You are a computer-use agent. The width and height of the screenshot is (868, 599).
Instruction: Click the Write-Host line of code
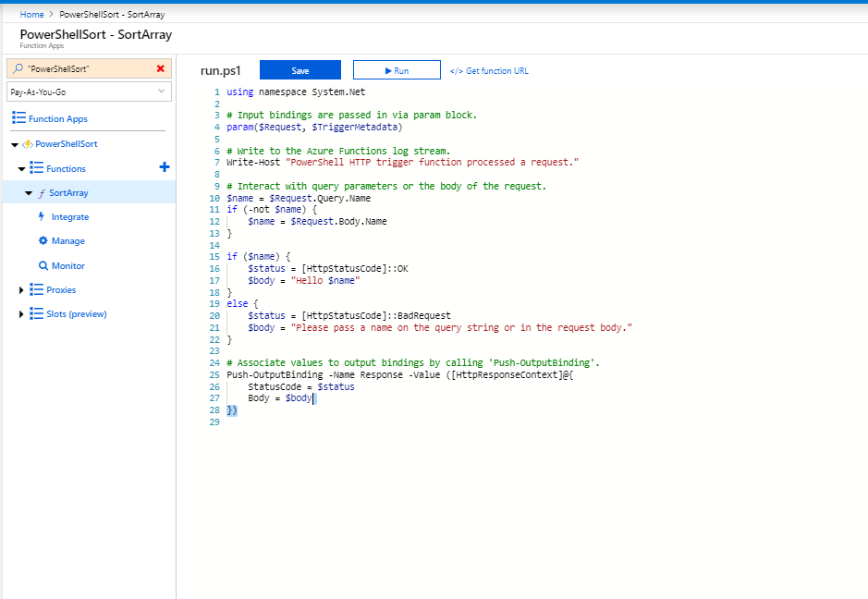tap(402, 162)
